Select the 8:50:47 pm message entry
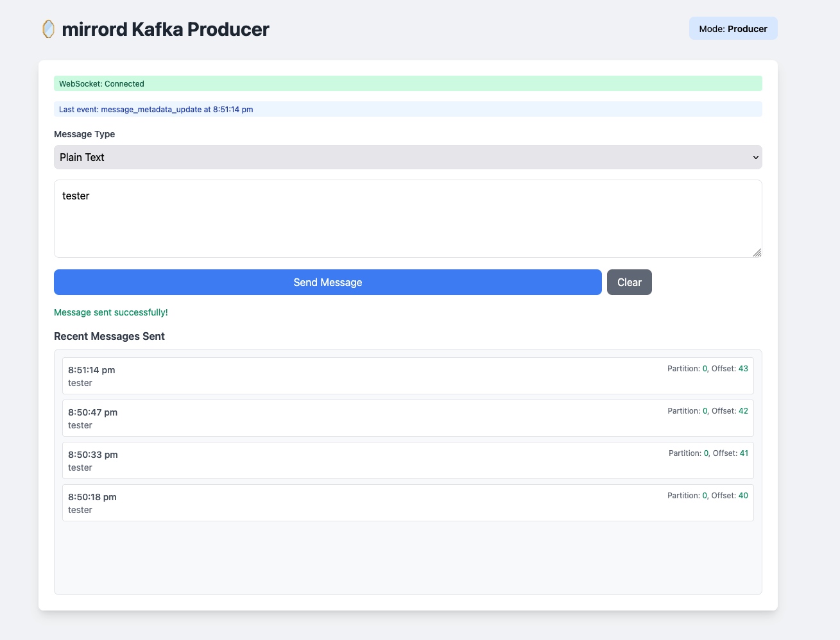The width and height of the screenshot is (840, 640). point(407,418)
